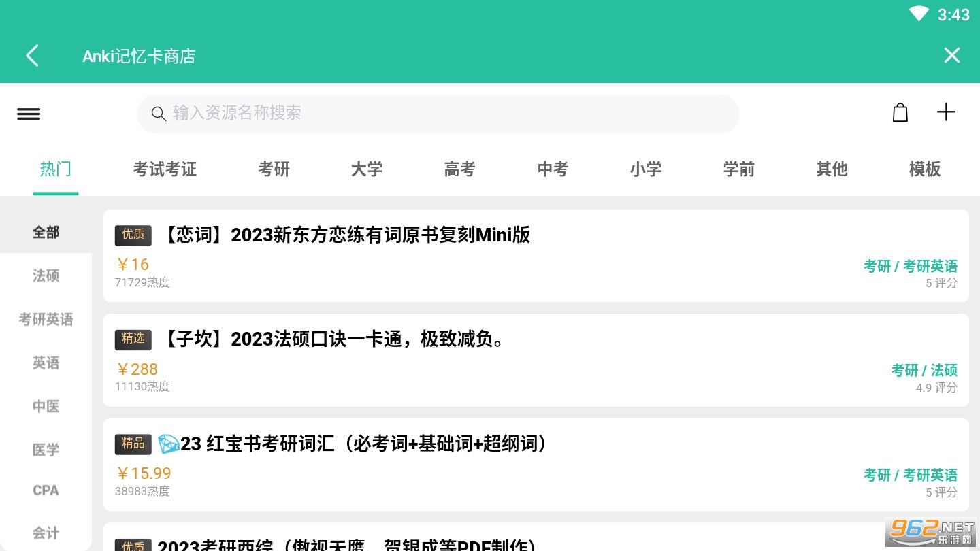980x551 pixels.
Task: Switch to the 考研 tab
Action: click(274, 169)
